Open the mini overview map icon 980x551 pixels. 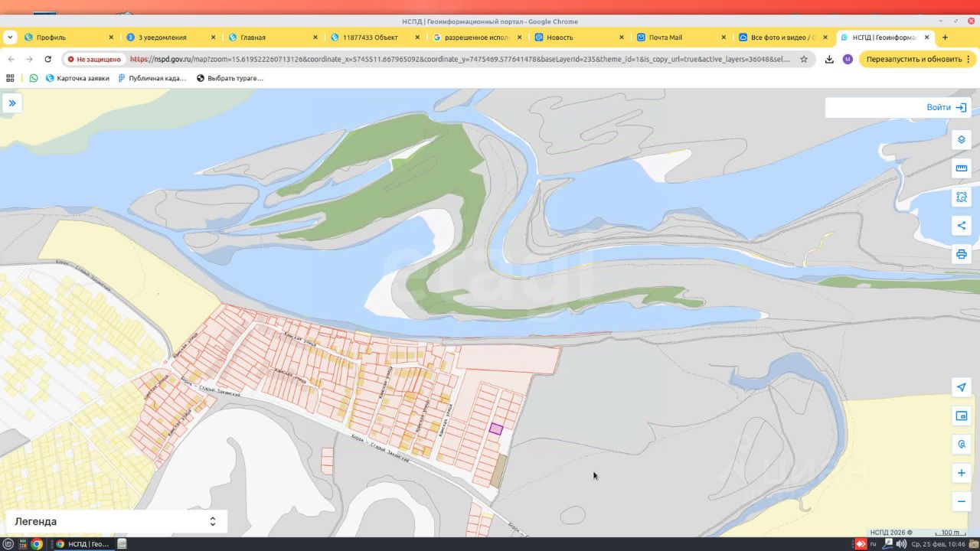(x=962, y=416)
